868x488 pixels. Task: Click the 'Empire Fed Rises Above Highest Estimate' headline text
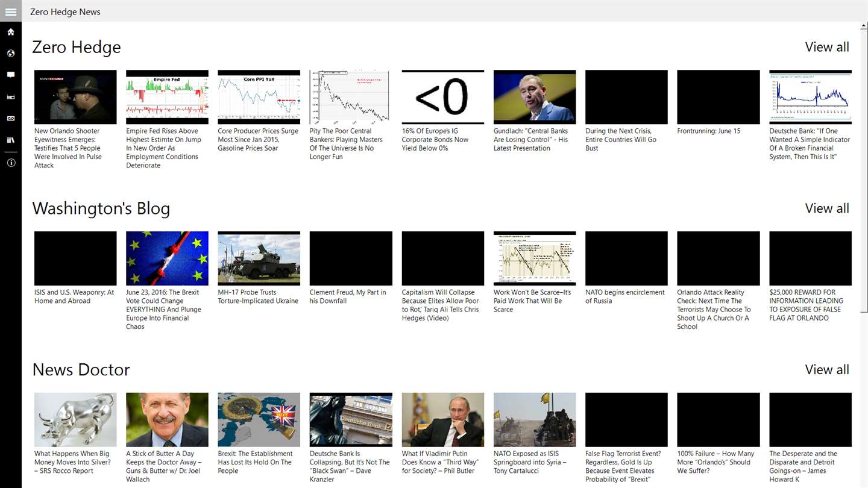(x=163, y=148)
